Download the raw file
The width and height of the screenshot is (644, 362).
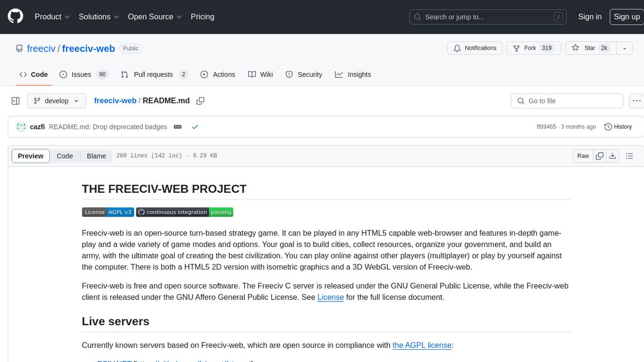click(x=612, y=156)
